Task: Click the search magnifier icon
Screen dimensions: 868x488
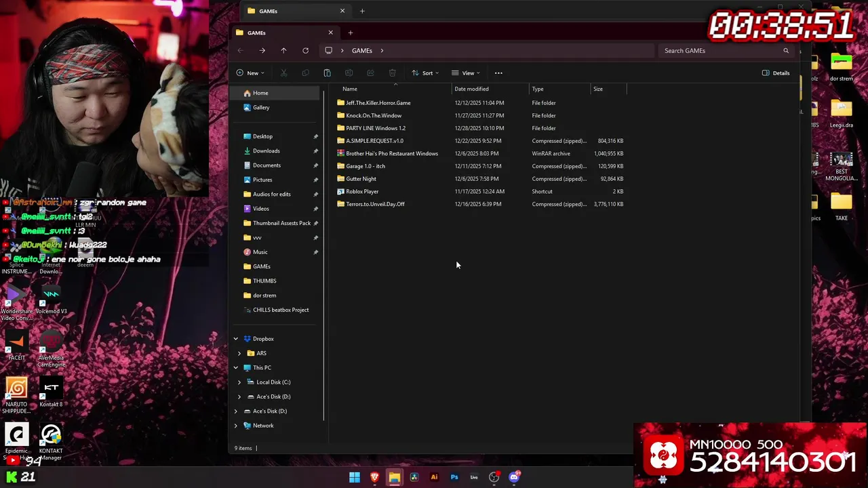Action: pos(786,51)
